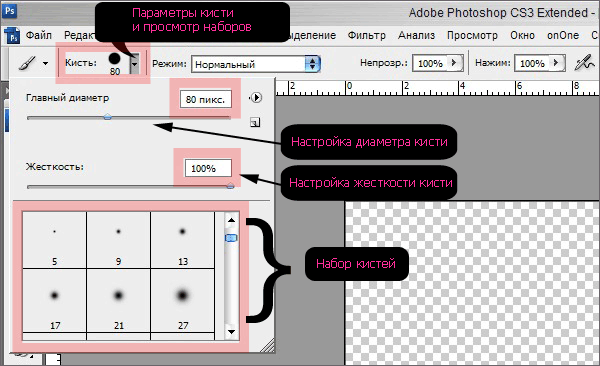Open the Кисть brush preset picker dropdown

tap(134, 63)
